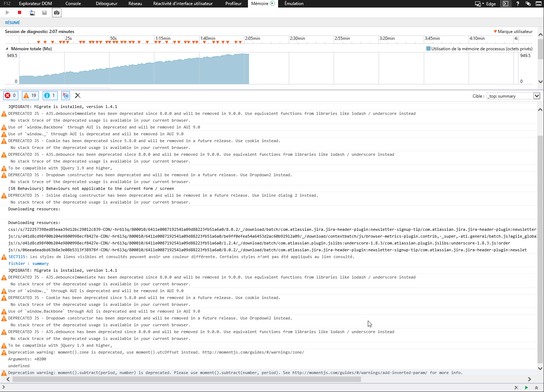Open the SEC7115 error code link
Screen dimensions: 544x392
[x=17, y=257]
